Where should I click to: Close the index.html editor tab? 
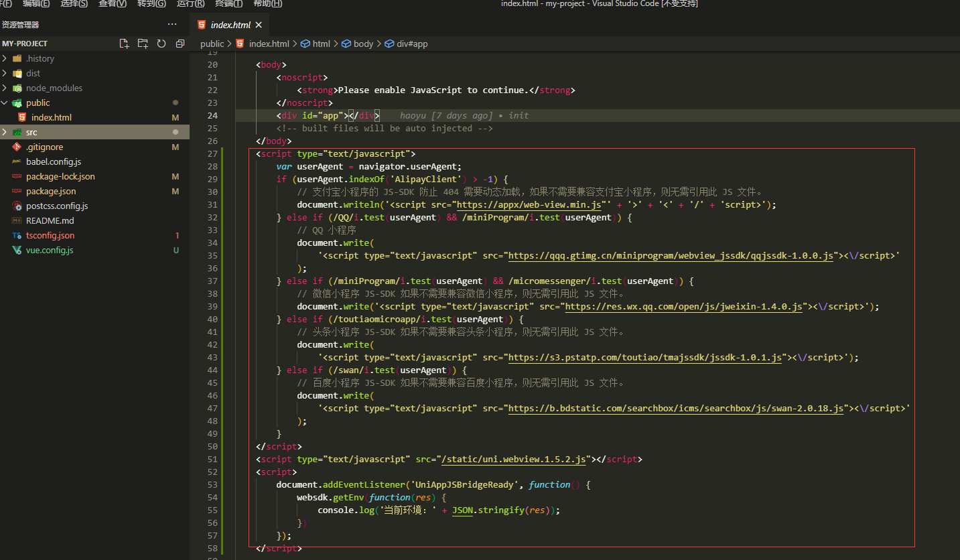tap(259, 25)
